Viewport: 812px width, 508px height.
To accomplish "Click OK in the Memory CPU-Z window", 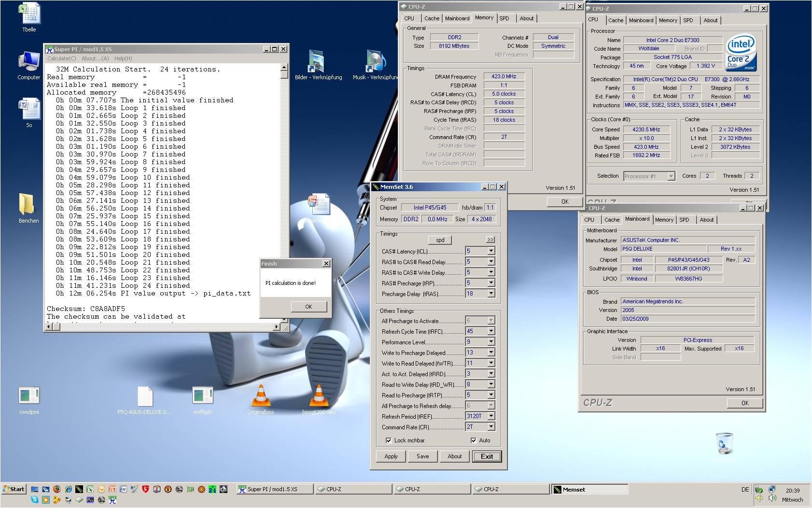I will coord(565,202).
